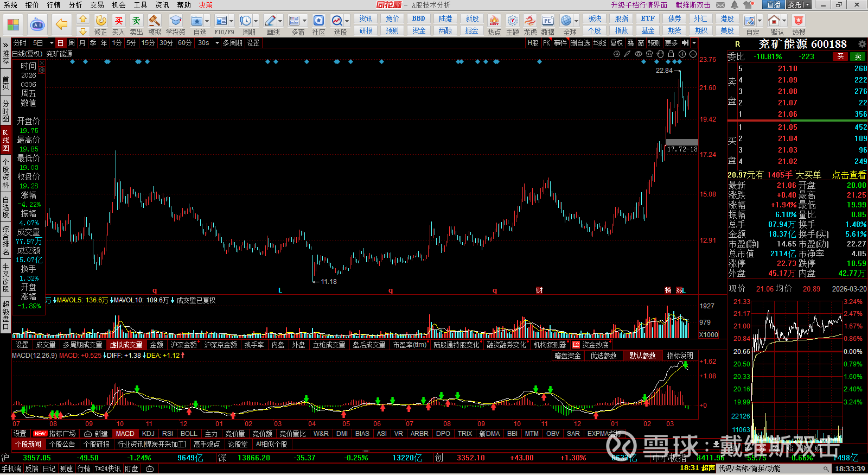Open F10/F9 company info icon
868x475 pixels.
[x=221, y=21]
